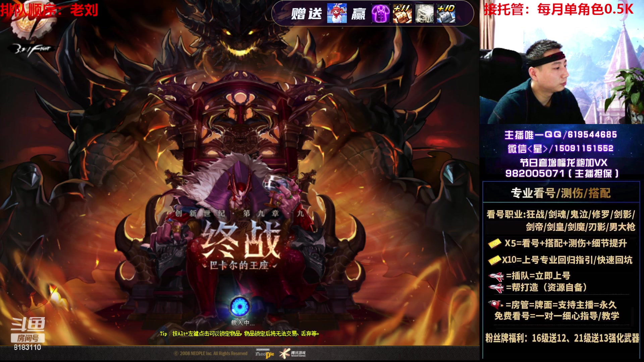Click the plane icon beside 插队=立即上号
644x362 pixels.
click(x=496, y=276)
